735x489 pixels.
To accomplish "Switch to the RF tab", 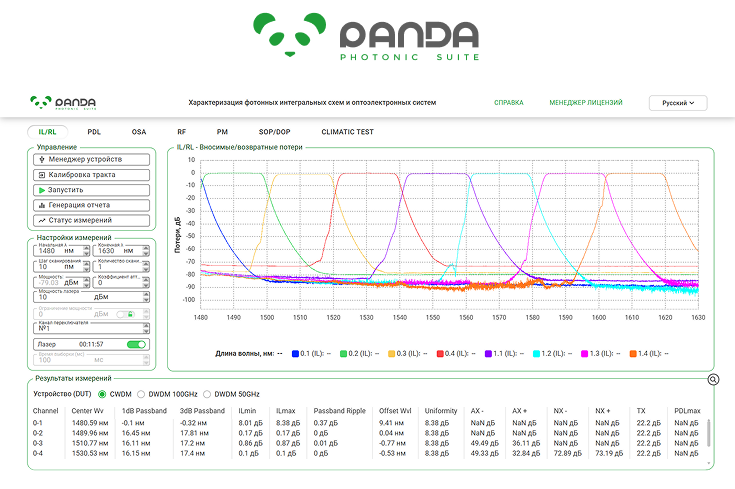I will 181,132.
